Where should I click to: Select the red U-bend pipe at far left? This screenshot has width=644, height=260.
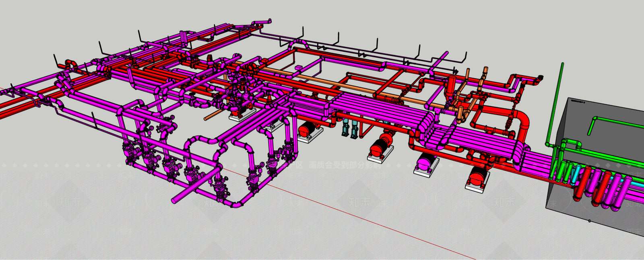click(x=71, y=63)
